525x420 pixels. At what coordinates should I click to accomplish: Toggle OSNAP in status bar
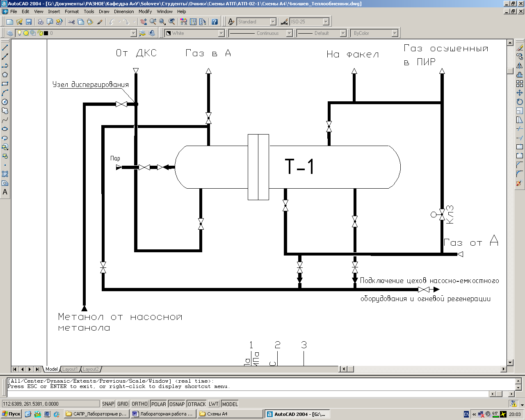pyautogui.click(x=177, y=404)
